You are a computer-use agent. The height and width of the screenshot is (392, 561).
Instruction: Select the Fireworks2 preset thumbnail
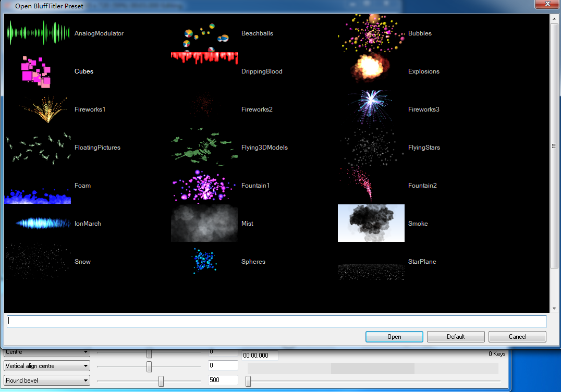click(204, 109)
